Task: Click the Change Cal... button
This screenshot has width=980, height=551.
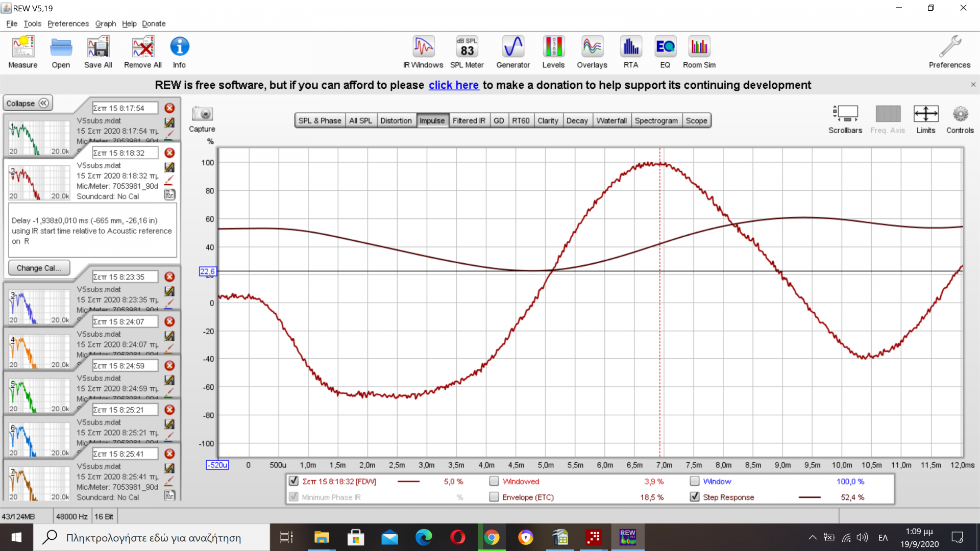Action: tap(39, 268)
